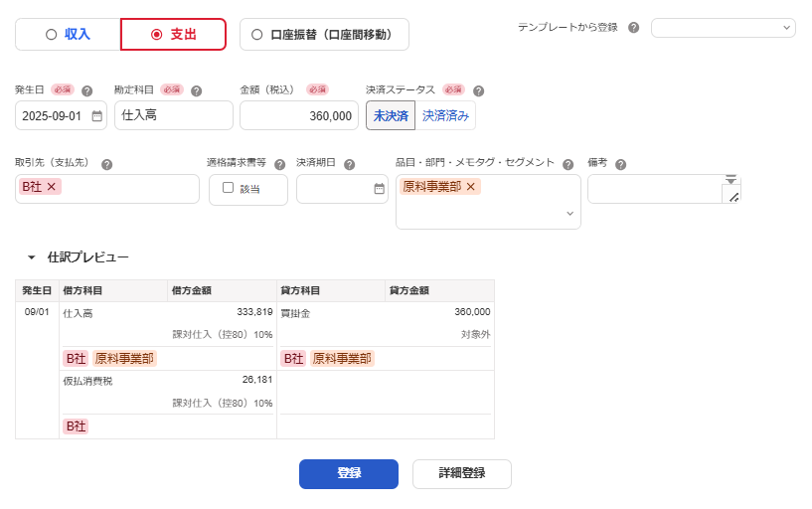Image resolution: width=812 pixels, height=509 pixels.
Task: Click the credit amount 360,000 in preview
Action: 472,312
